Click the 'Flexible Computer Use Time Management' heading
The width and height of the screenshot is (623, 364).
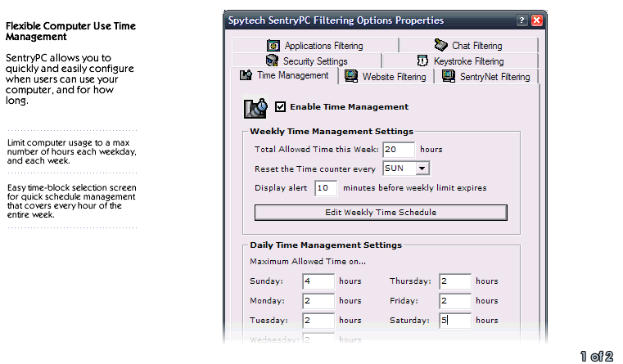click(x=70, y=31)
